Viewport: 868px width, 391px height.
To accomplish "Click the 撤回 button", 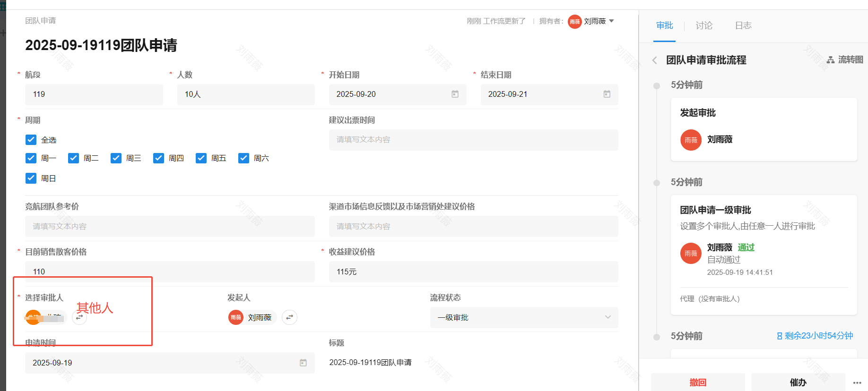I will coord(698,382).
